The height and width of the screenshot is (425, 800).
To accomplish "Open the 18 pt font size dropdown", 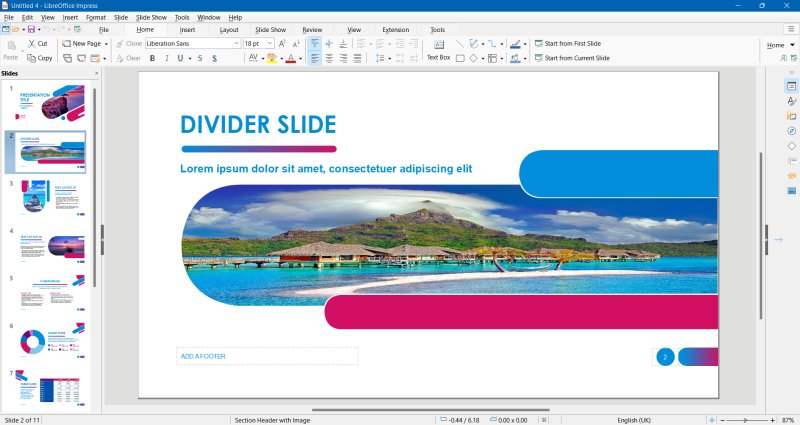I will click(x=270, y=44).
